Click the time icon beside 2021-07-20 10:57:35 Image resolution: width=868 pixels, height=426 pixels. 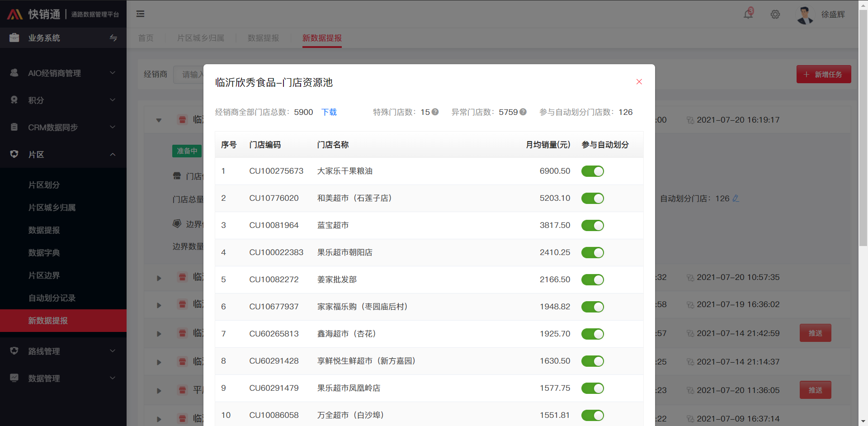click(690, 278)
